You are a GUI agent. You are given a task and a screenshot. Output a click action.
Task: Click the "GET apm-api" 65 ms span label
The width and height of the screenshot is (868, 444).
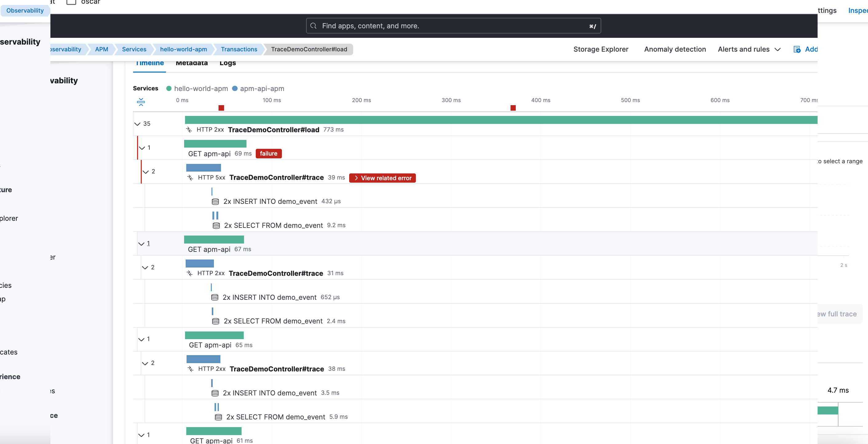coord(210,345)
